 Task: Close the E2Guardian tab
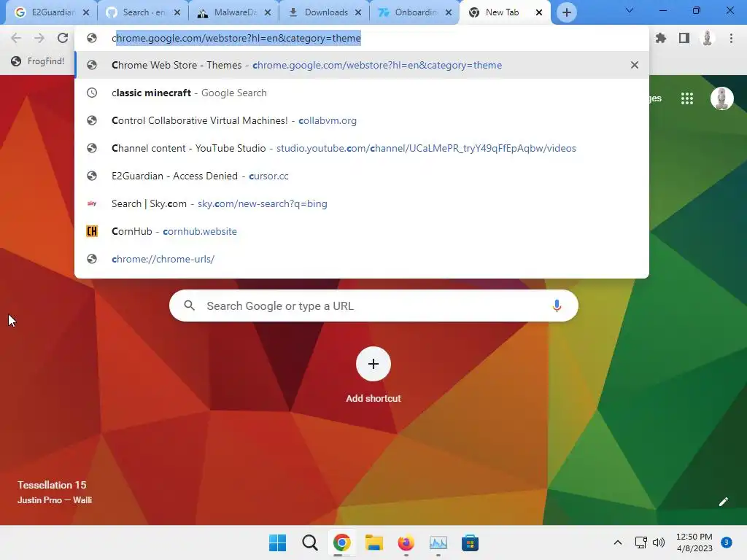(x=86, y=12)
